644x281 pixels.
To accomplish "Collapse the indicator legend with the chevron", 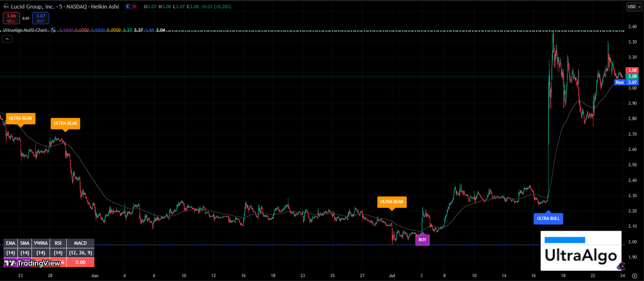I will (x=6, y=40).
